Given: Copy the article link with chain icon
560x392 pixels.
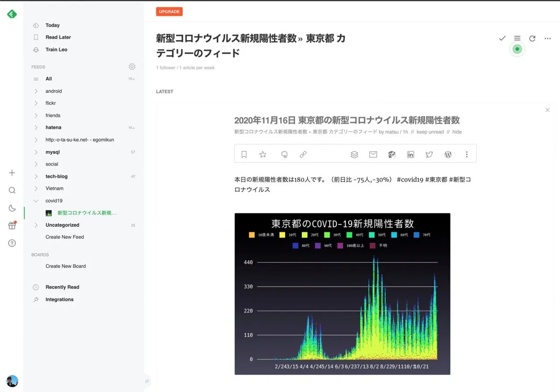Looking at the screenshot, I should pos(303,154).
